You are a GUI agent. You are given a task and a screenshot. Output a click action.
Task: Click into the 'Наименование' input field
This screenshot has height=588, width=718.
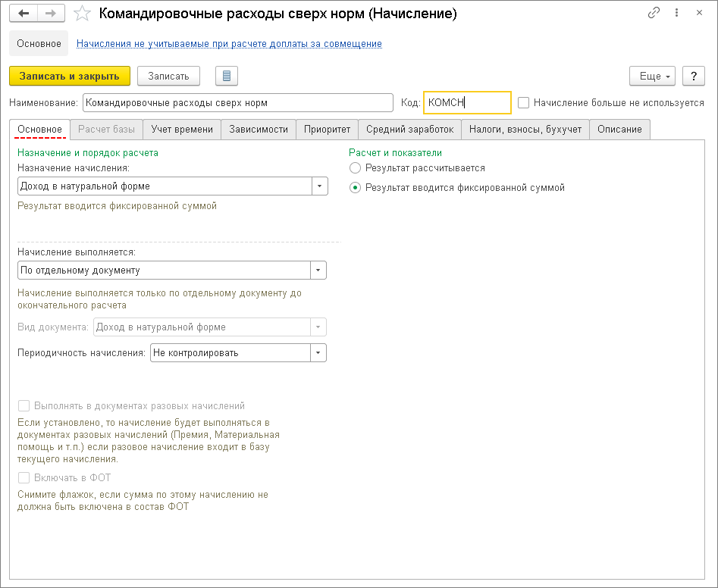point(237,102)
